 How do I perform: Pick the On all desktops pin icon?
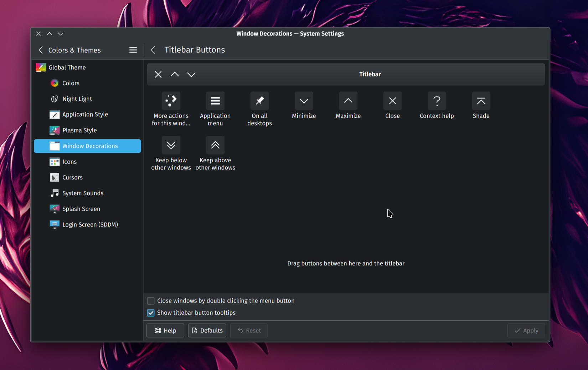[259, 101]
